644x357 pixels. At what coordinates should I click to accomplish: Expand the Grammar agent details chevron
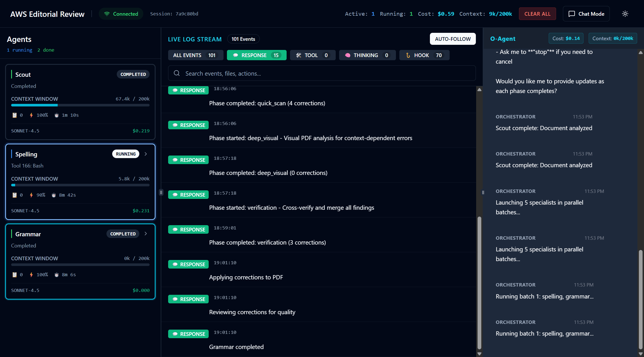[146, 233]
